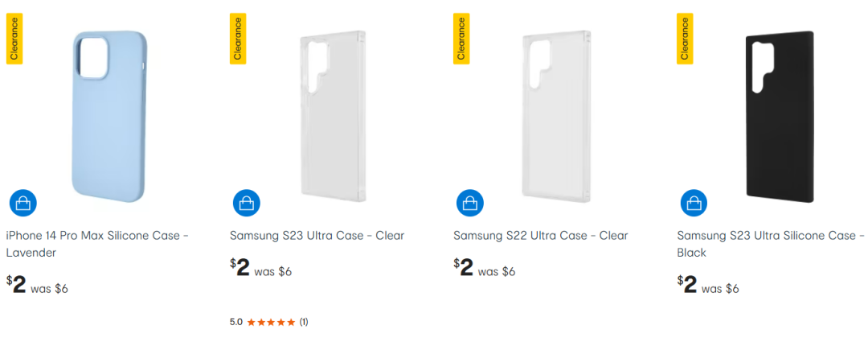The image size is (868, 342).
Task: Add Samsung S23 Ultra Clear case to bag
Action: pos(247,203)
